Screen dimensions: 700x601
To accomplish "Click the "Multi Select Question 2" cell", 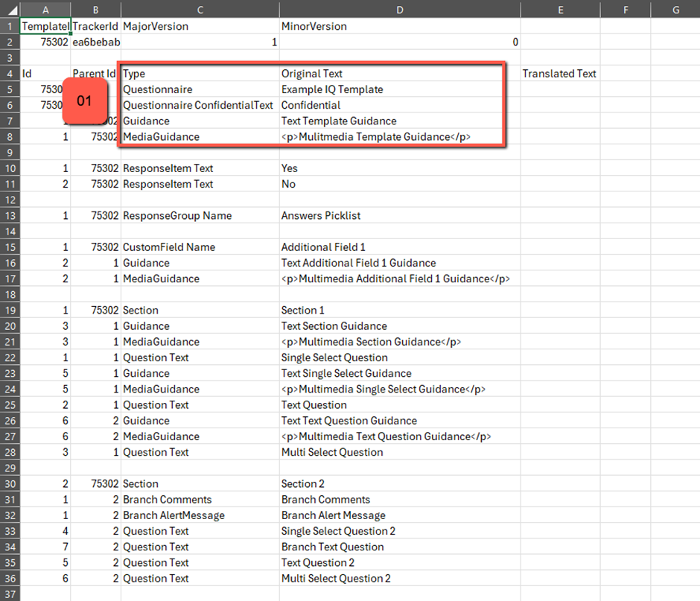I will coord(336,578).
